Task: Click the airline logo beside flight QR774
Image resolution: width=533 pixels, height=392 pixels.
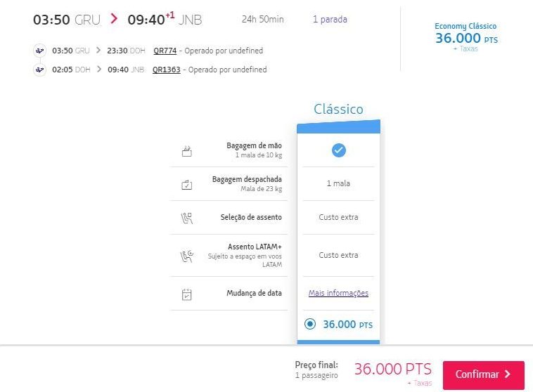Action: click(40, 51)
